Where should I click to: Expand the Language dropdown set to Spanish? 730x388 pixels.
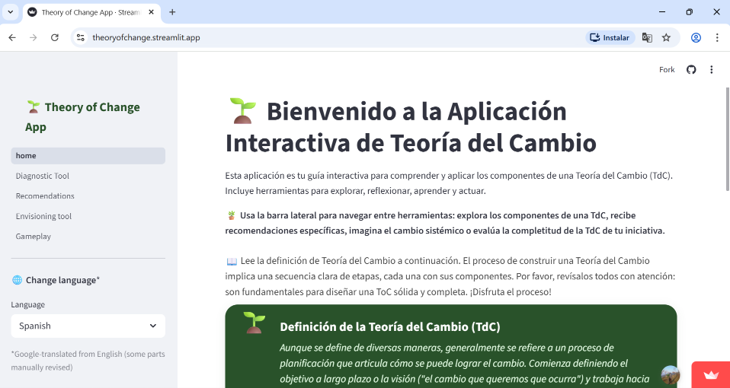[x=88, y=326]
